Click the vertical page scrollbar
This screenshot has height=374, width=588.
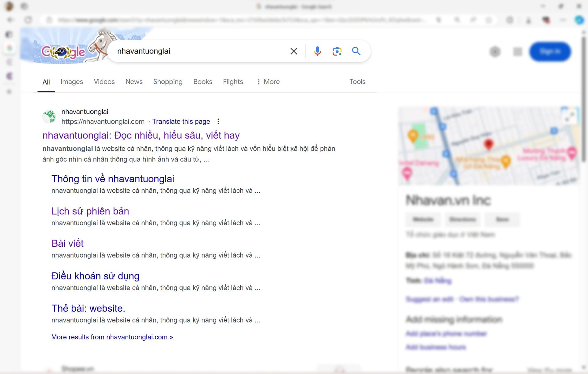point(584,99)
